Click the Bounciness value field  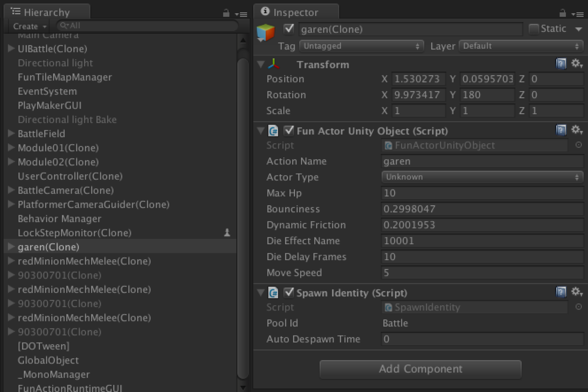(482, 209)
